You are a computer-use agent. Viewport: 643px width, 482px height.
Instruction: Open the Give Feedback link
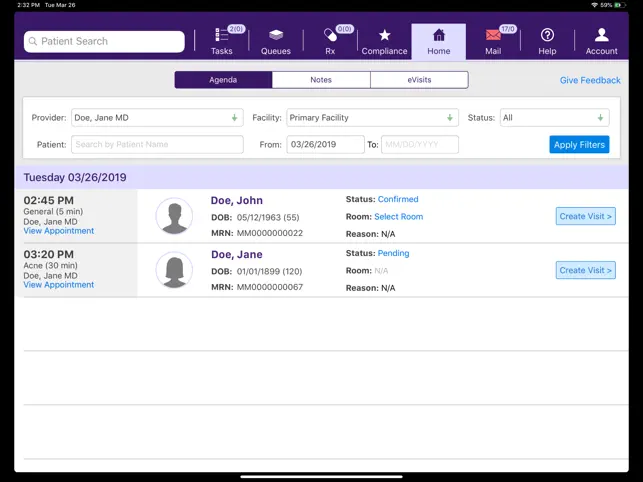(590, 80)
